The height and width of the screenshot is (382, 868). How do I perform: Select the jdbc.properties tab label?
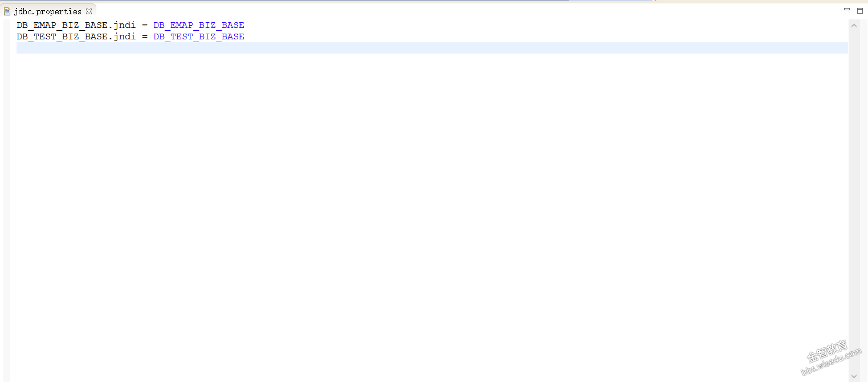click(48, 11)
